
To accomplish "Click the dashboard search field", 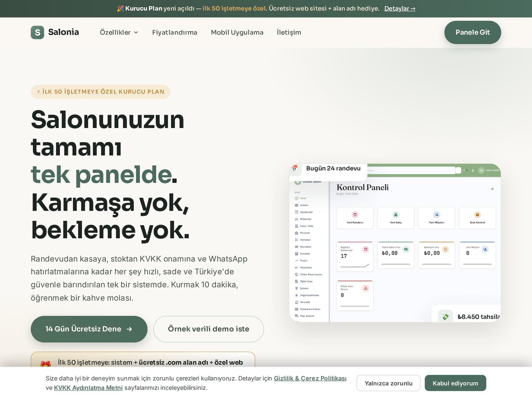I will [411, 170].
